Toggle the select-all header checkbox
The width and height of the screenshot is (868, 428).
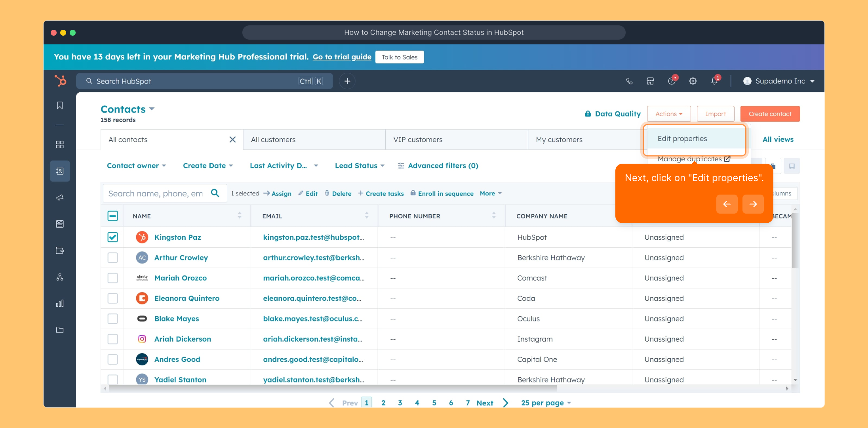(x=113, y=216)
